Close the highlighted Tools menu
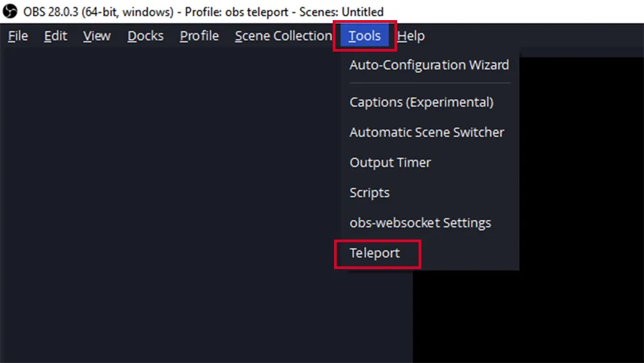The width and height of the screenshot is (644, 363). click(365, 36)
